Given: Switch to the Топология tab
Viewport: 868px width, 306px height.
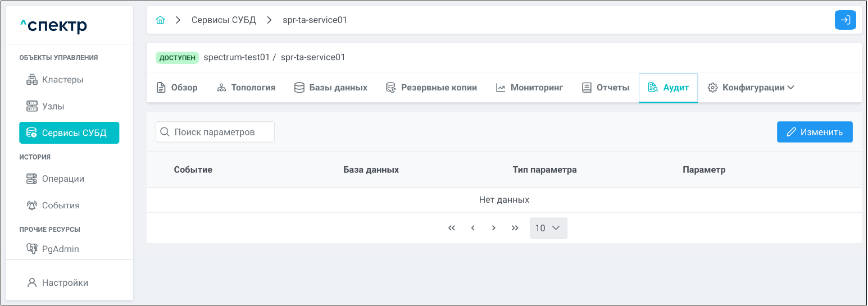Looking at the screenshot, I should [x=246, y=88].
